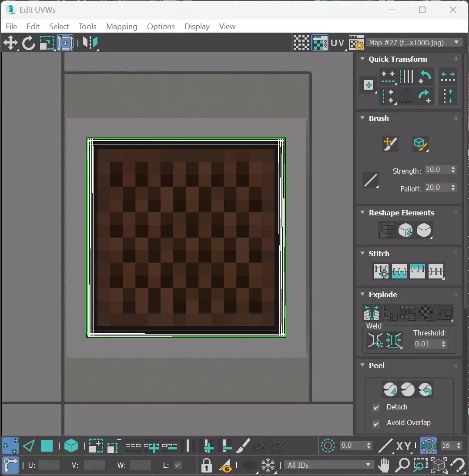The width and height of the screenshot is (469, 476).
Task: Open the Display menu
Action: coord(197,27)
